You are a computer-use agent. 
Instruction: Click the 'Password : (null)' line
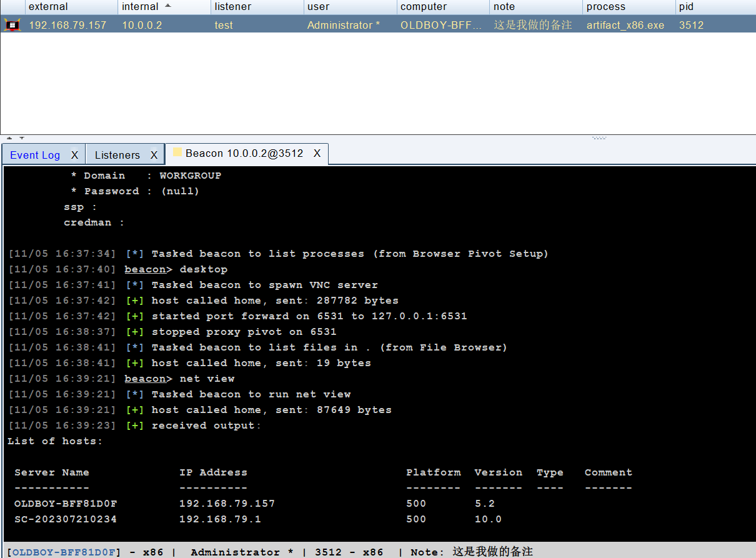pos(135,191)
